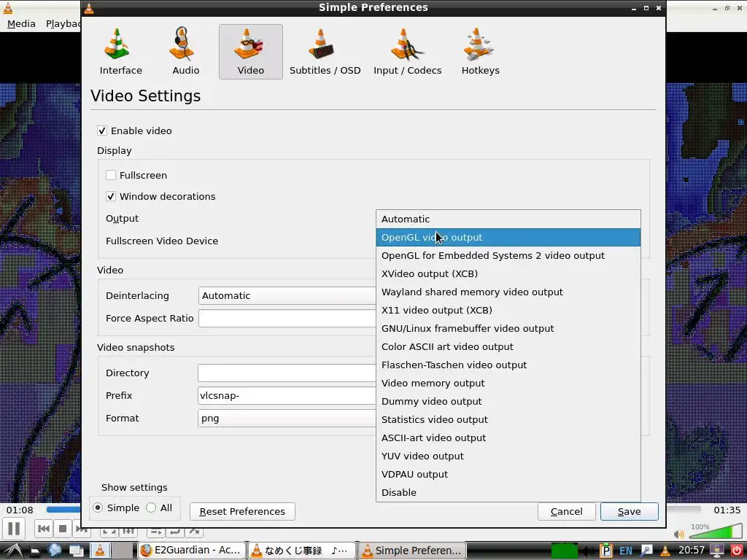
Task: Pick Color ASCII art video output
Action: [508, 346]
